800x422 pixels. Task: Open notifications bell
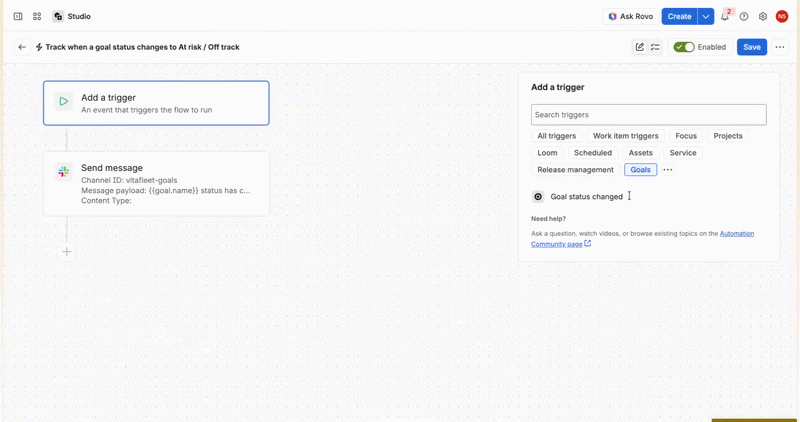724,16
